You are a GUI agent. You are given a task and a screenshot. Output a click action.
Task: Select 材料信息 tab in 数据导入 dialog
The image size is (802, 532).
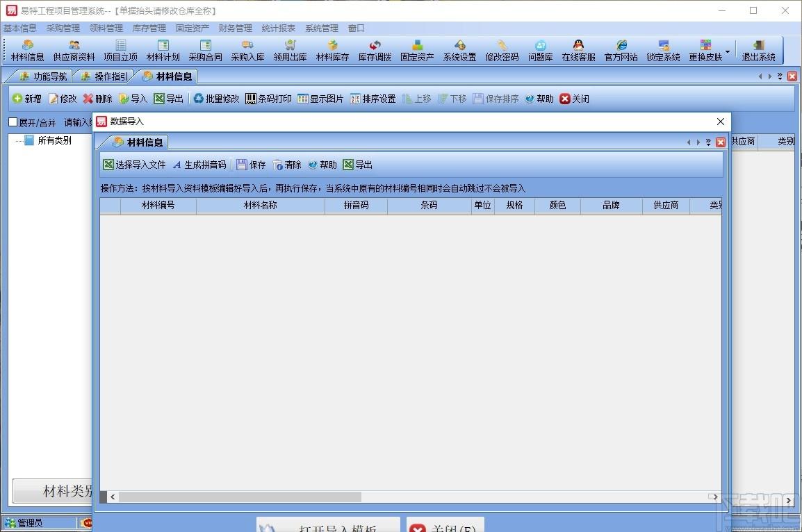pyautogui.click(x=138, y=142)
